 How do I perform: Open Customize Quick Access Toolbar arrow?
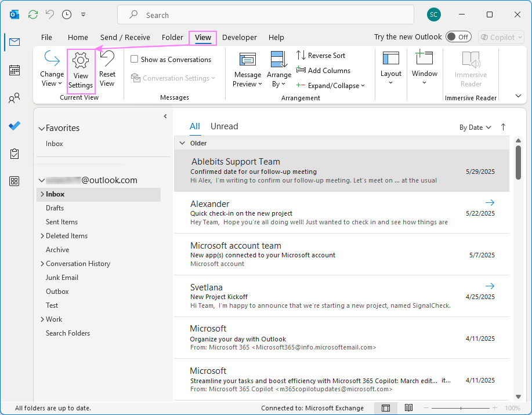[x=83, y=14]
